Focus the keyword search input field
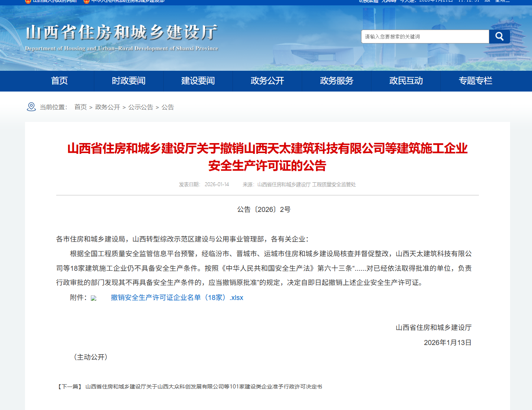This screenshot has width=532, height=410. (x=425, y=37)
